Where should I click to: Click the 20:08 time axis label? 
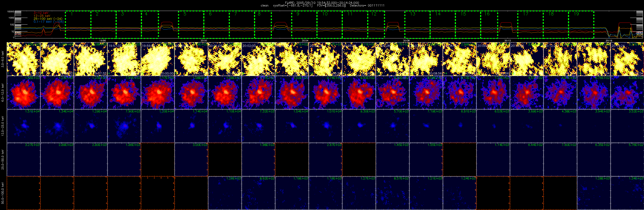pyautogui.click(x=406, y=40)
